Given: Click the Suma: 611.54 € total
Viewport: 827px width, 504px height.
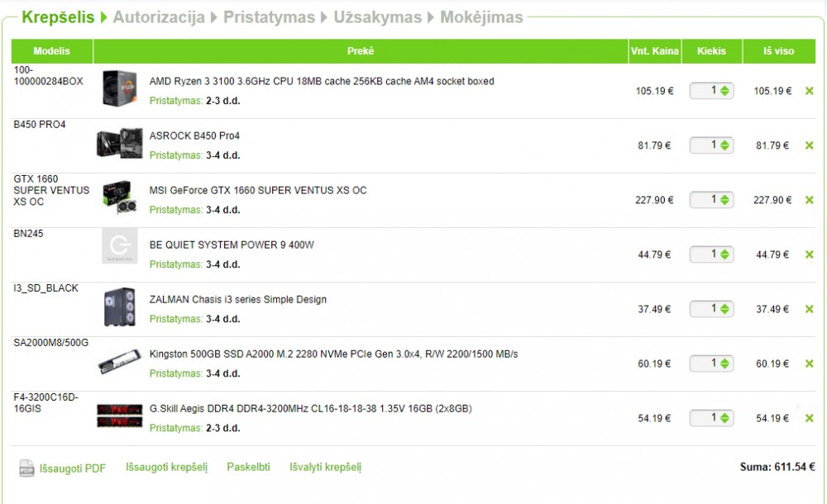Looking at the screenshot, I should click(777, 467).
